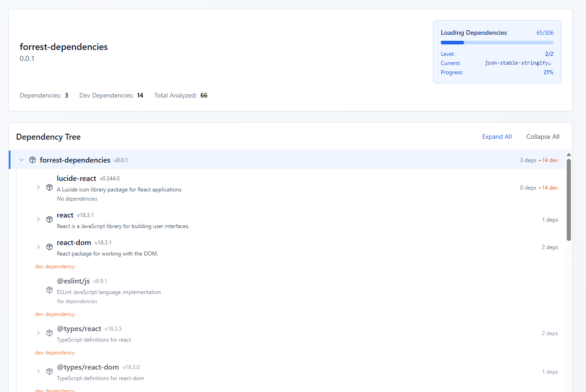The image size is (586, 392).
Task: Expand the react dependency chevron
Action: pos(38,219)
